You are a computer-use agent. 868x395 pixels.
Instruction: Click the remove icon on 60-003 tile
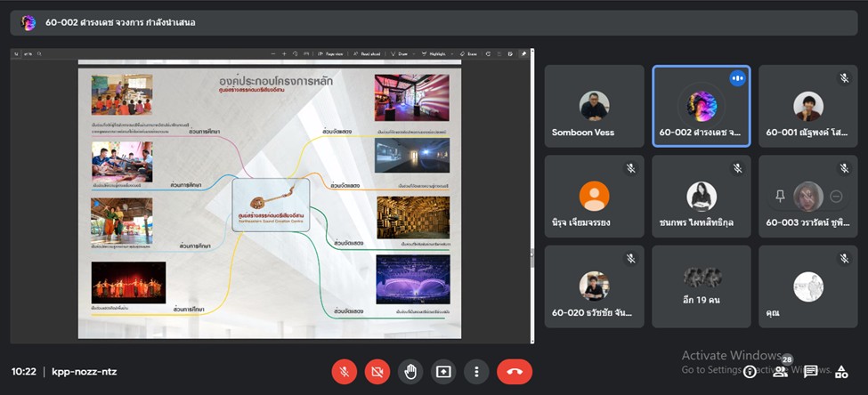[836, 196]
